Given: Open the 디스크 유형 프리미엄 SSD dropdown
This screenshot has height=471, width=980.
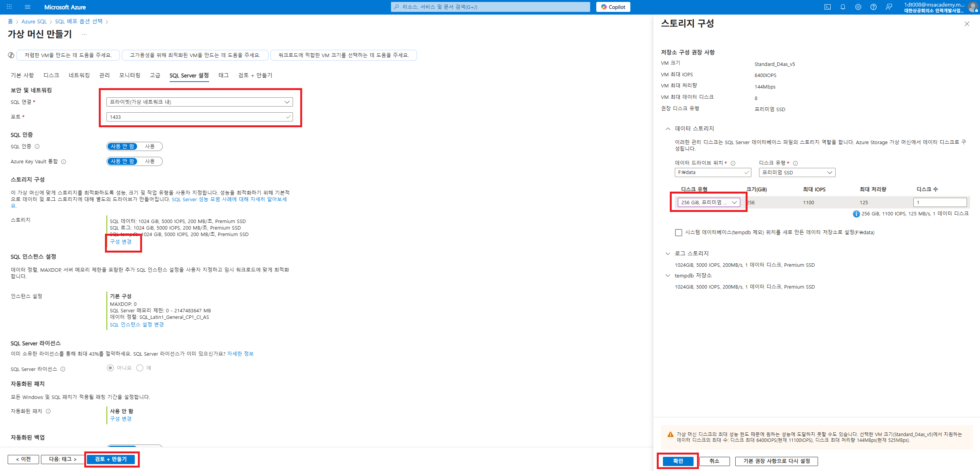Looking at the screenshot, I should [797, 172].
